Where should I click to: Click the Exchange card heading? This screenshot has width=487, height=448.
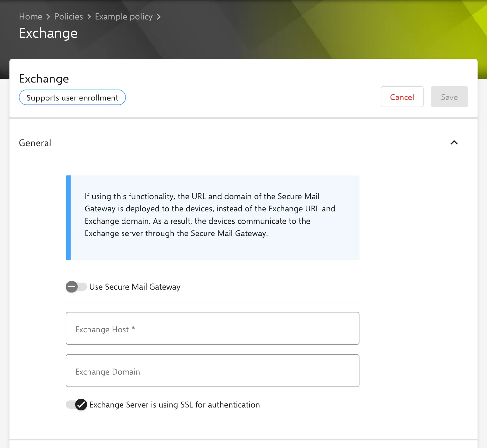tap(44, 79)
